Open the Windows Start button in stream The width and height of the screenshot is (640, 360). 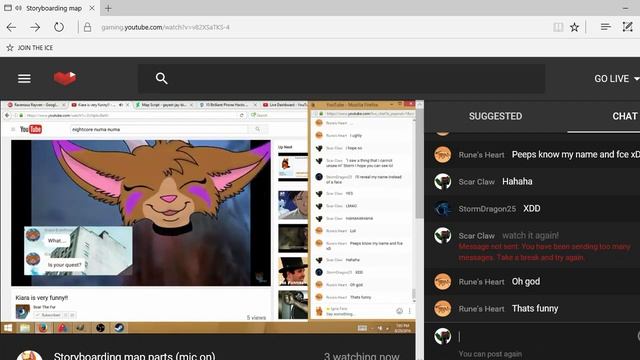click(x=8, y=327)
